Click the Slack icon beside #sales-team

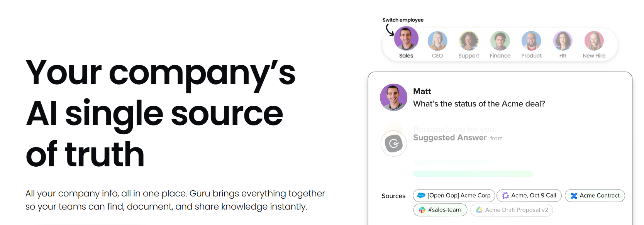pyautogui.click(x=422, y=210)
